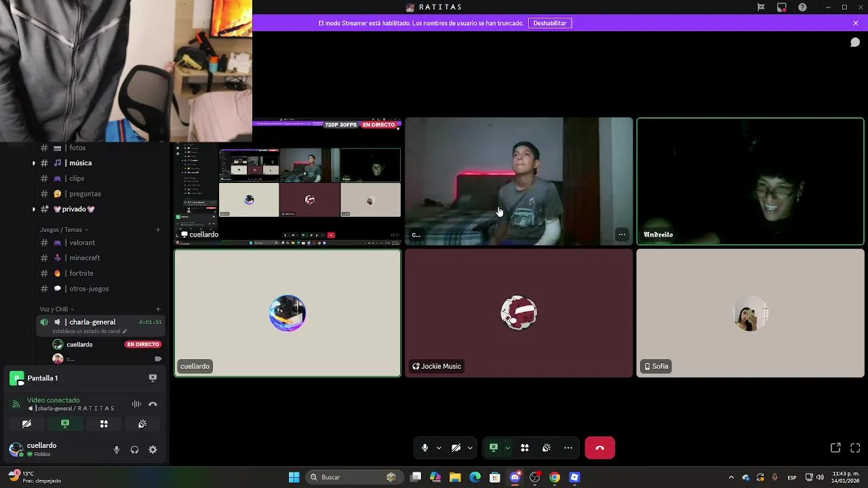Select cuellardo live stream preview tile

click(x=288, y=182)
